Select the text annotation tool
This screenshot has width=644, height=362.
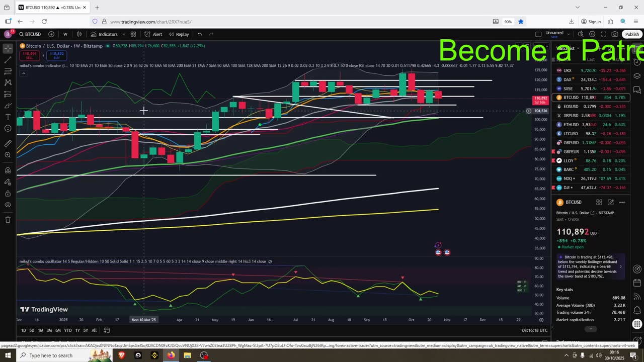(8, 117)
